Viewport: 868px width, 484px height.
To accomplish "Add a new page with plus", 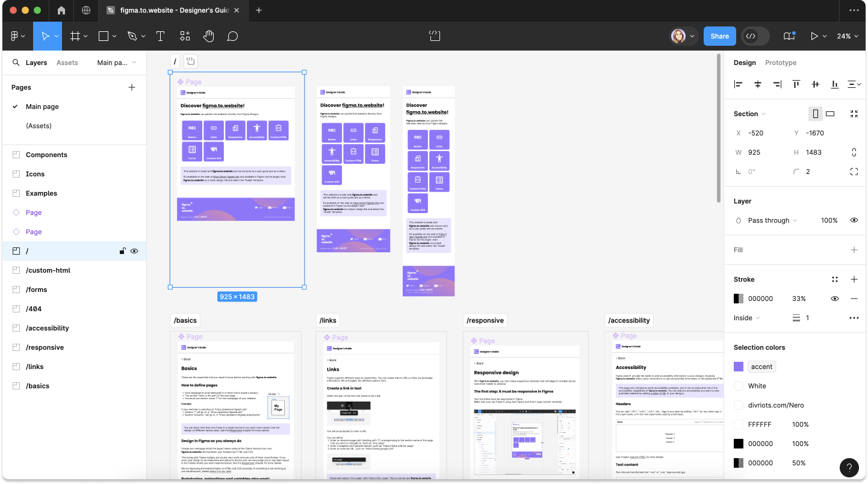I will (x=132, y=87).
